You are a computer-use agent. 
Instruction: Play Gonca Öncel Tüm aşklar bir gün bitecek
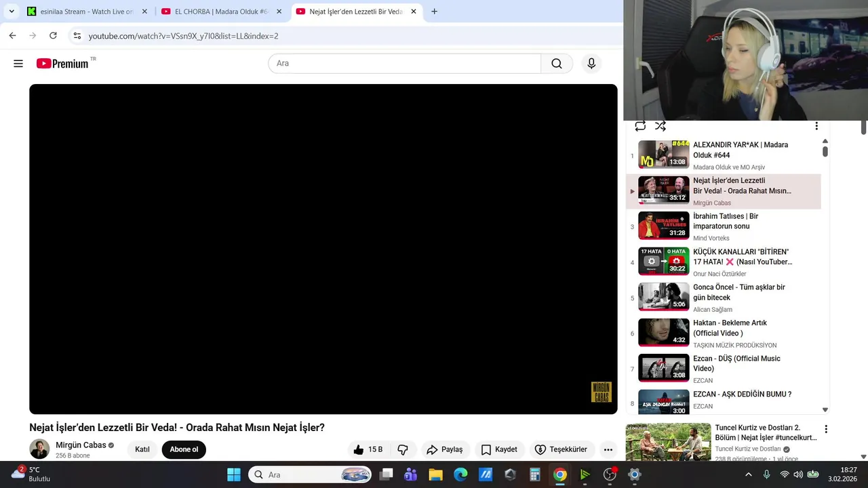click(723, 298)
